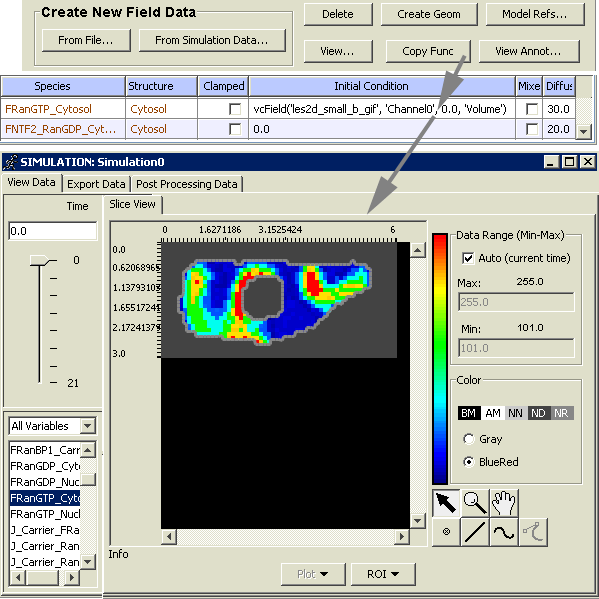Check Clamped box for FRanGTP_Cytosol

[235, 109]
